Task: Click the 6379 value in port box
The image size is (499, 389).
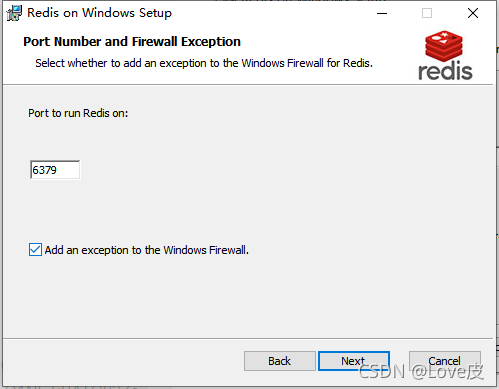Action: (x=44, y=170)
